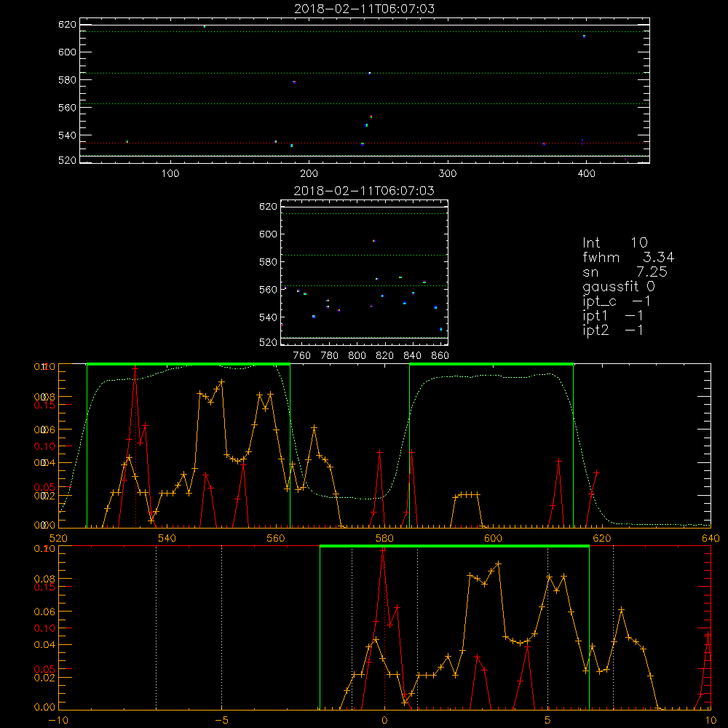Select the 'ipt2 -1' readout line
The width and height of the screenshot is (728, 728).
click(613, 330)
